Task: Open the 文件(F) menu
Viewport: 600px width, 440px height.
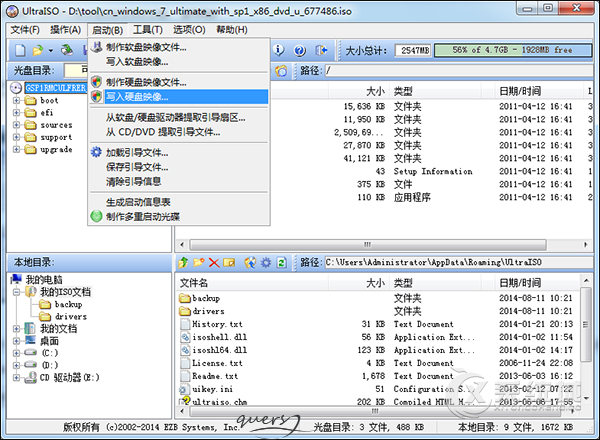Action: [x=25, y=30]
